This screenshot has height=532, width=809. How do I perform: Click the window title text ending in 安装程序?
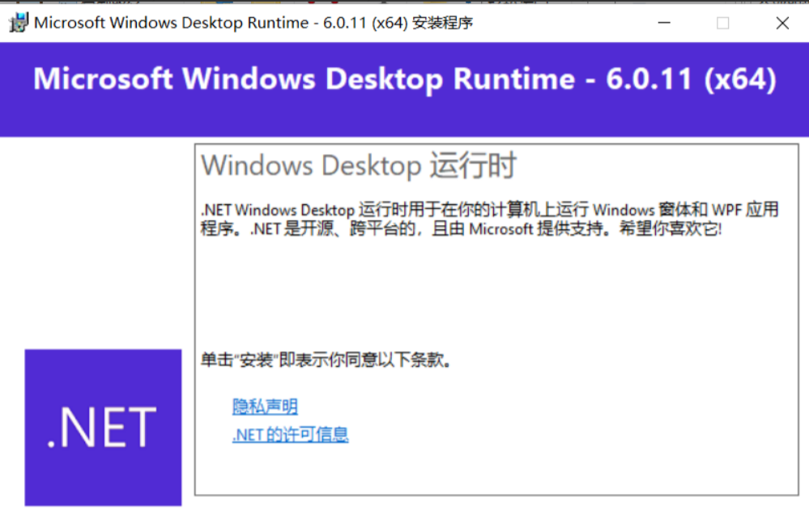click(x=253, y=23)
